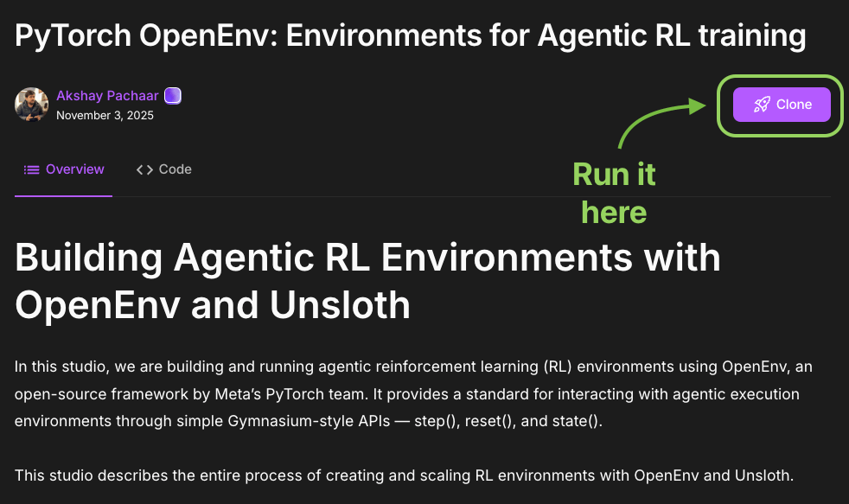This screenshot has width=849, height=504.
Task: Click the list icon in Overview tab
Action: tap(31, 170)
